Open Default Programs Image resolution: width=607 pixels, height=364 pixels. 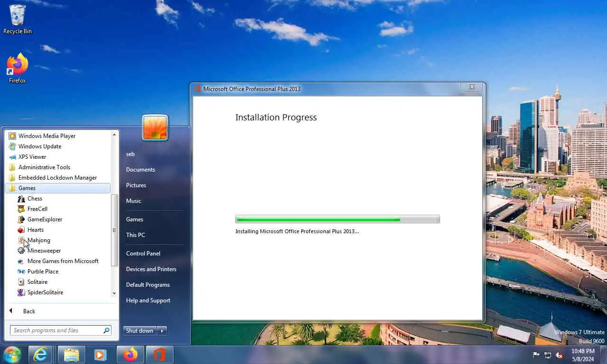tap(148, 285)
